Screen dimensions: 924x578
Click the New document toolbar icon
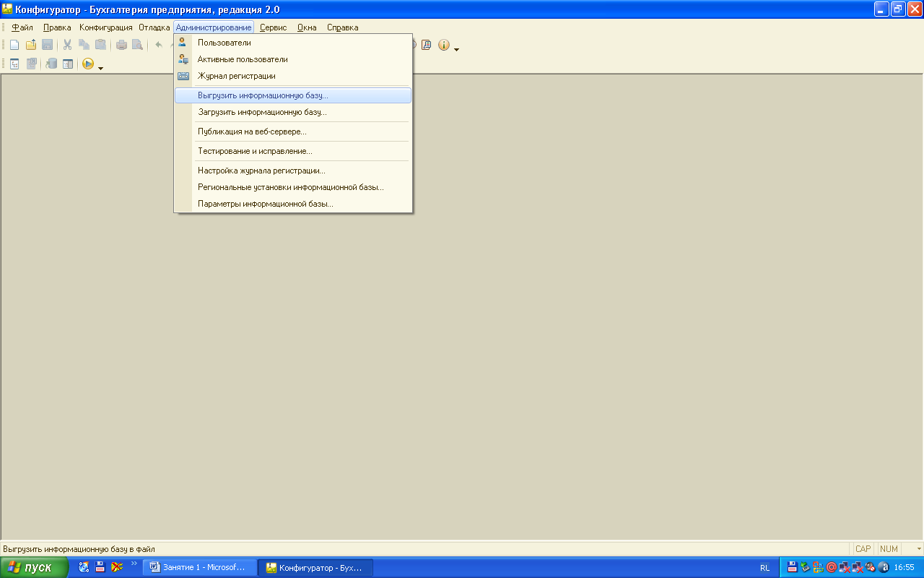(14, 45)
